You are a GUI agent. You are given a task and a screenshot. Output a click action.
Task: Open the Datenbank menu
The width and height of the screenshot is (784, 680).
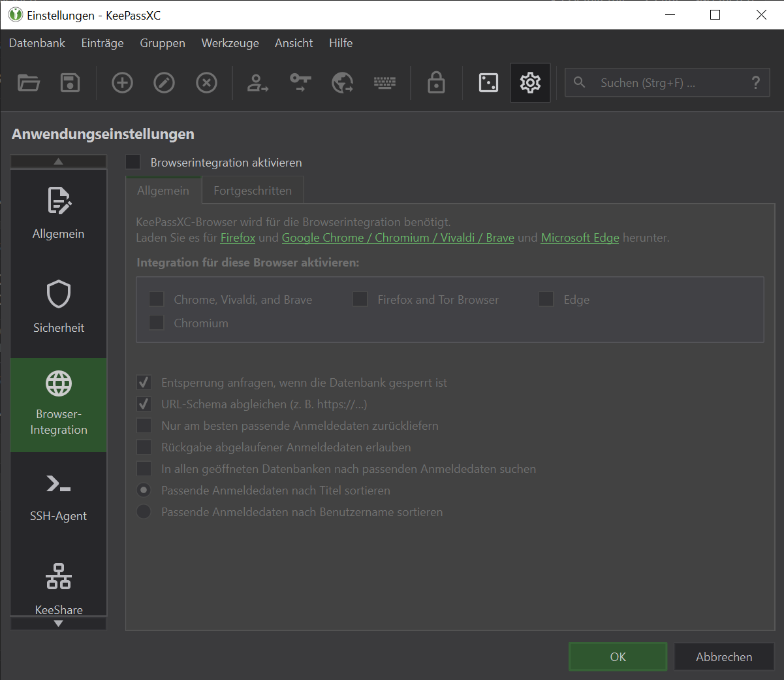point(37,43)
